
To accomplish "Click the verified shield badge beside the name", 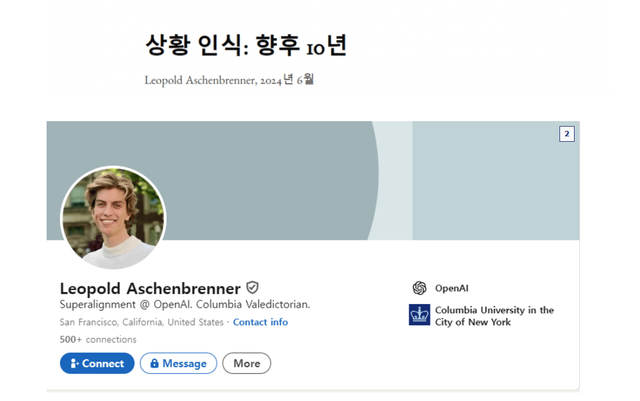I will pyautogui.click(x=253, y=288).
